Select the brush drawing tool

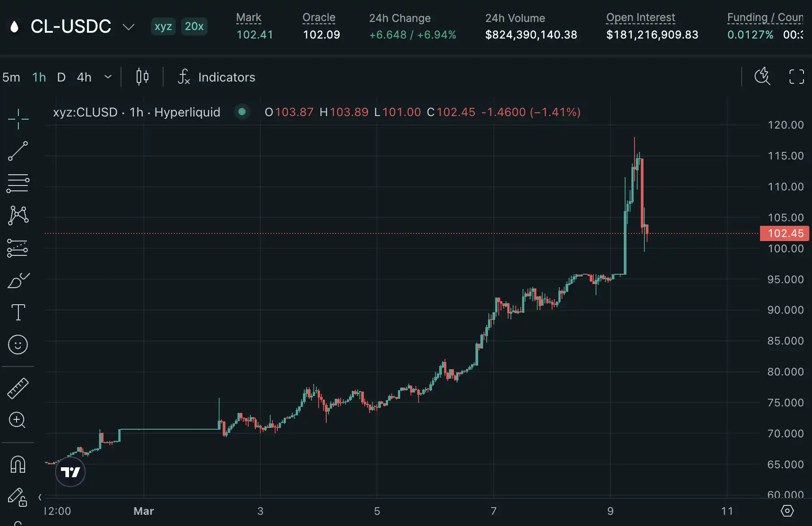pyautogui.click(x=18, y=280)
